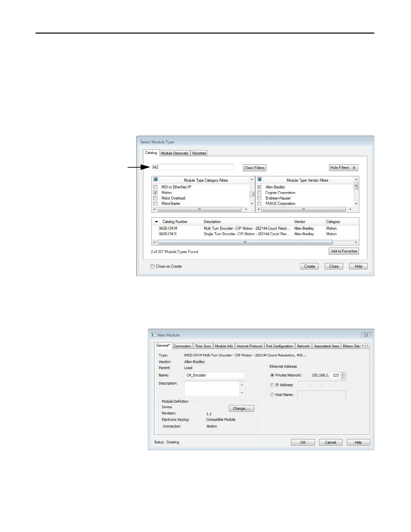Click the Create button
Viewport: 411px width, 532px height.
(x=309, y=266)
